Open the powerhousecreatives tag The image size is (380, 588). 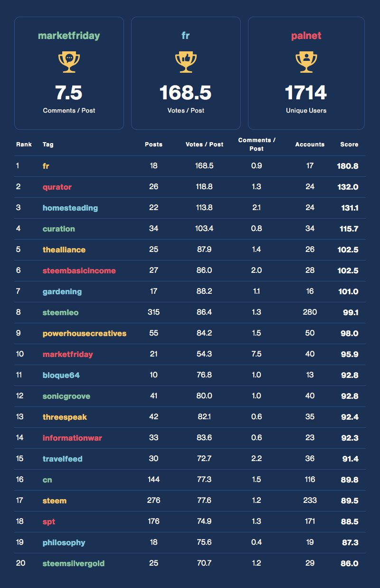click(x=85, y=333)
